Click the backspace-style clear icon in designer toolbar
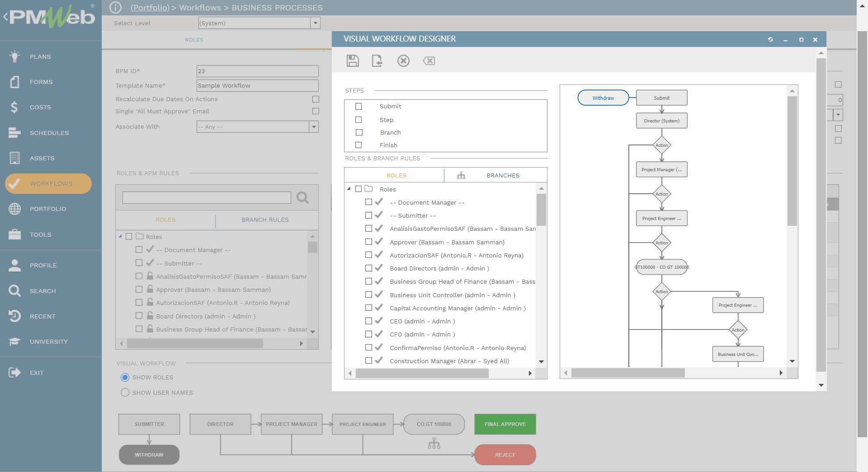 click(429, 61)
